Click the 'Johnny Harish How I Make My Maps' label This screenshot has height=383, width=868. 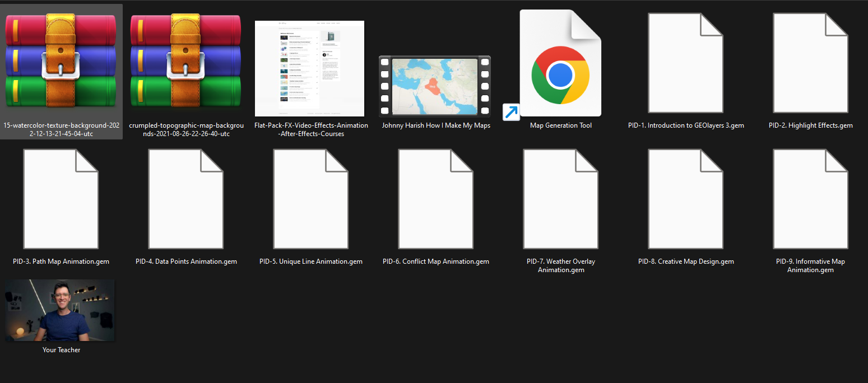pyautogui.click(x=435, y=125)
